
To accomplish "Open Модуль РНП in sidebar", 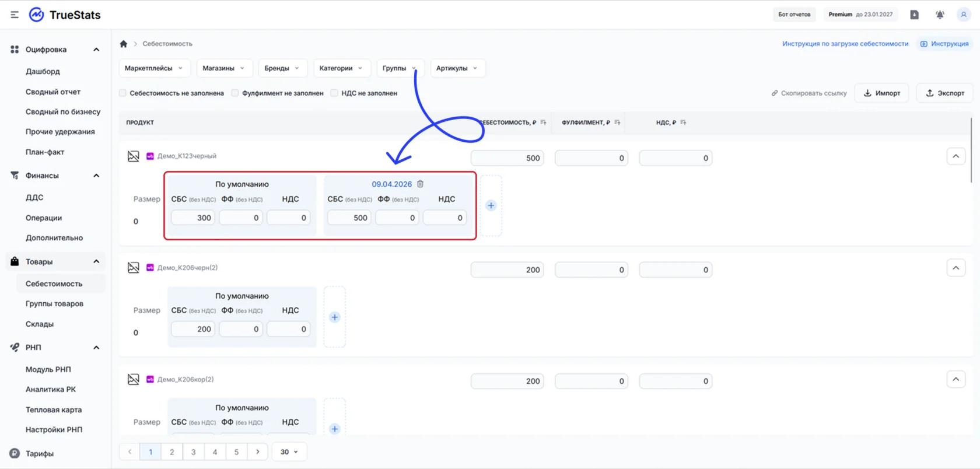I will click(x=48, y=369).
